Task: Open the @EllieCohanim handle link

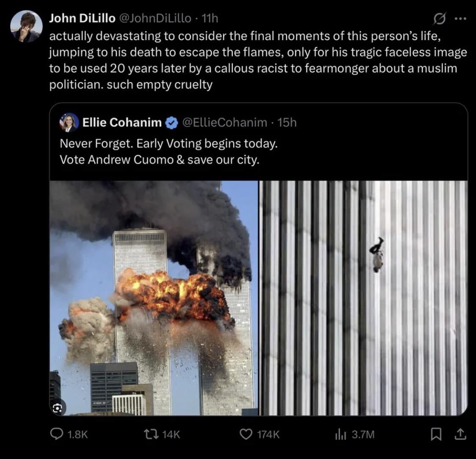Action: click(x=225, y=123)
